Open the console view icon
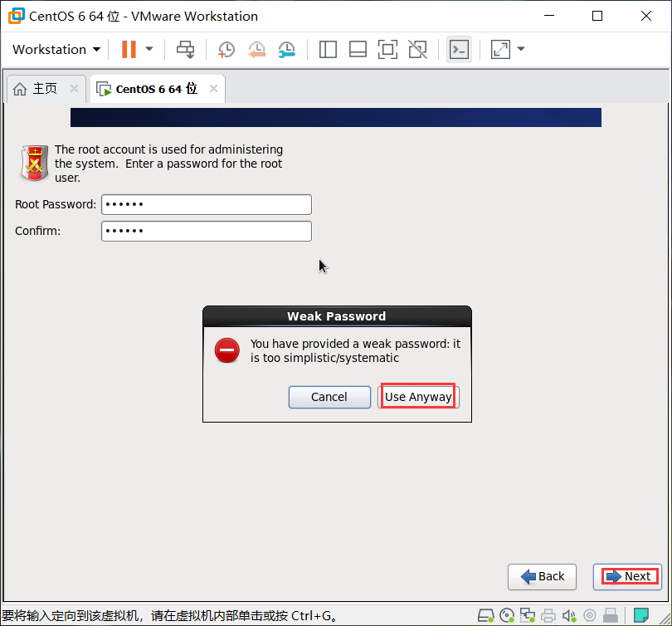The image size is (672, 626). tap(459, 49)
